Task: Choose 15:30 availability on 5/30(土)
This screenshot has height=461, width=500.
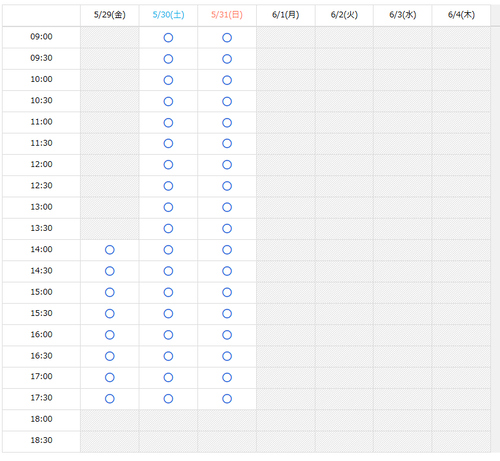Action: [168, 314]
